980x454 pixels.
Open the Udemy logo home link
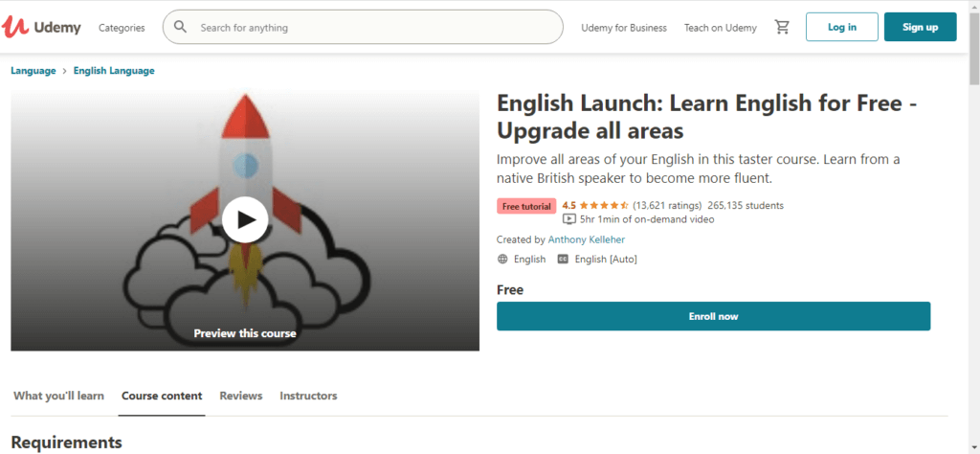tap(41, 27)
